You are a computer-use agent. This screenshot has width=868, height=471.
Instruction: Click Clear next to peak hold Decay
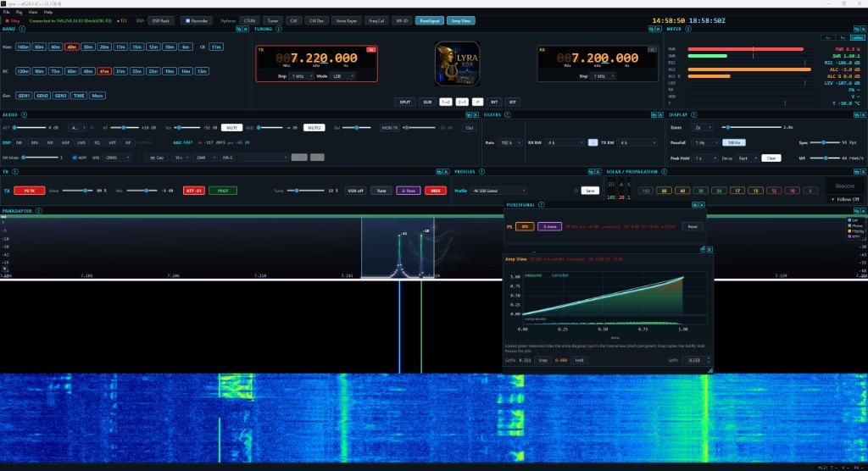point(771,158)
